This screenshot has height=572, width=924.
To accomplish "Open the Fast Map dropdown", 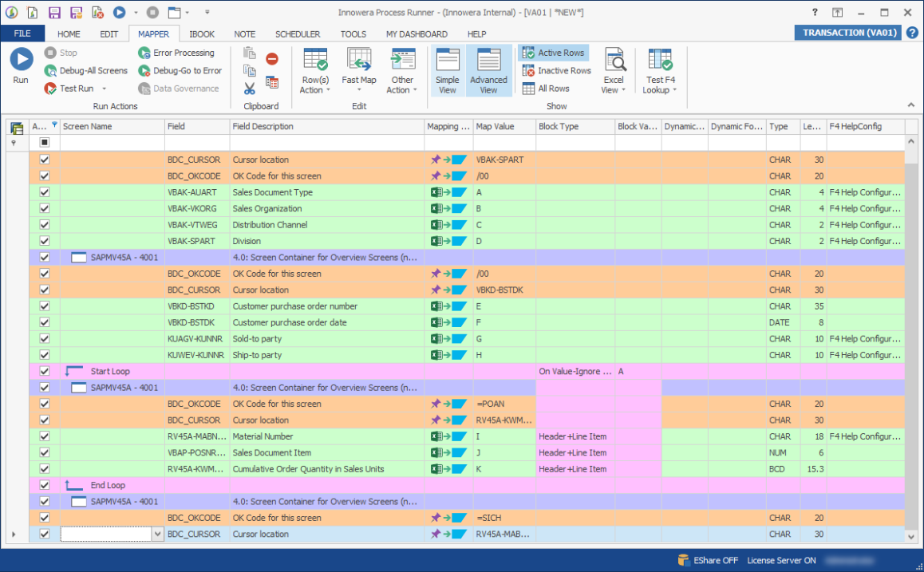I will [359, 90].
